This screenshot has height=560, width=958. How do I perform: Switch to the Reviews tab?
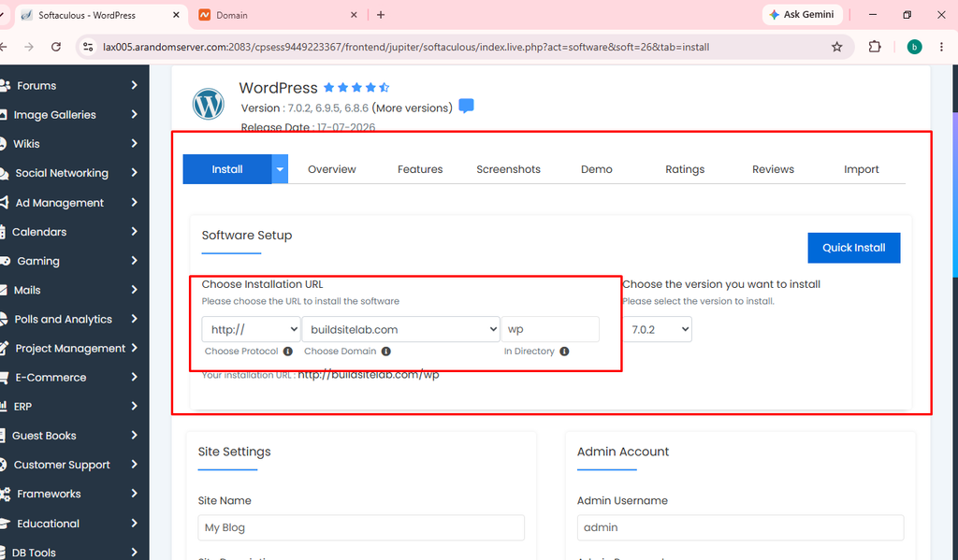tap(773, 169)
